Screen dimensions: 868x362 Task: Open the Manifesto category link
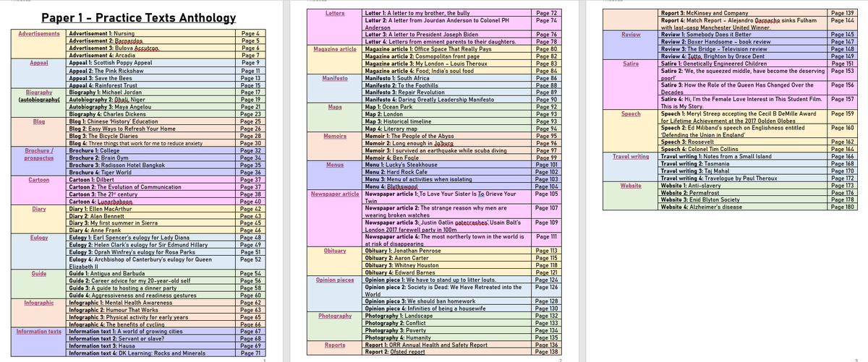pos(335,77)
